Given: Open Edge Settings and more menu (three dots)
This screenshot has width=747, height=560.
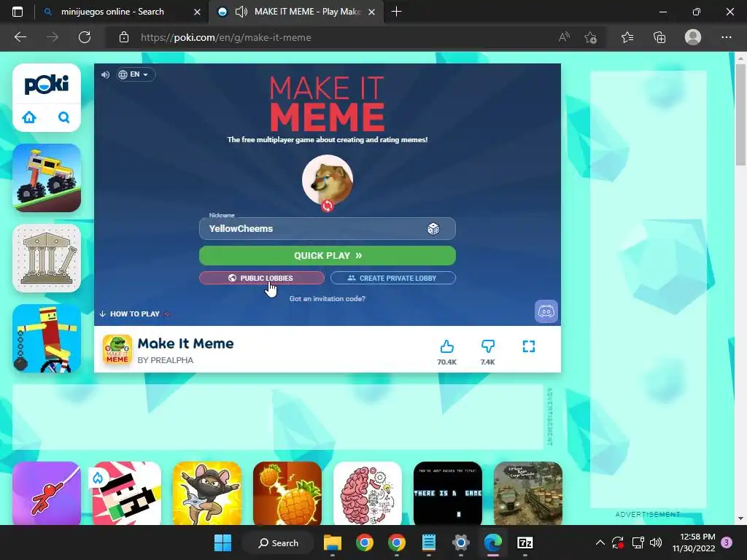Looking at the screenshot, I should click(726, 37).
